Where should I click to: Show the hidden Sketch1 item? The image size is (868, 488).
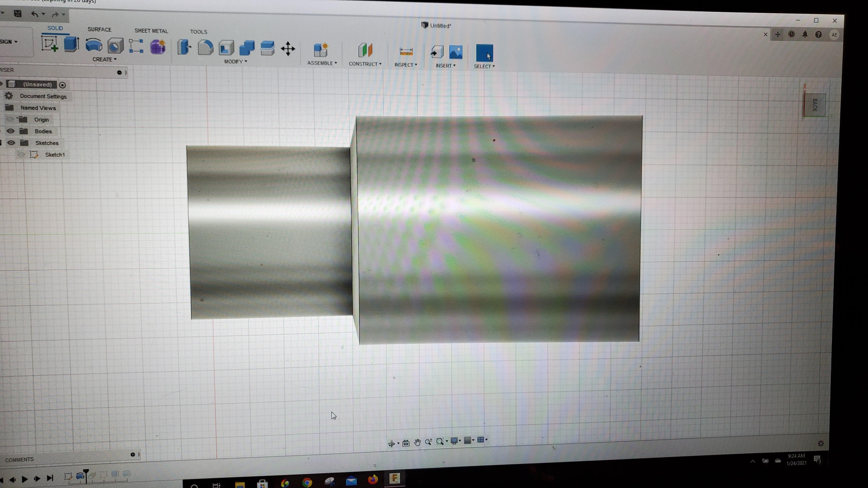click(21, 154)
